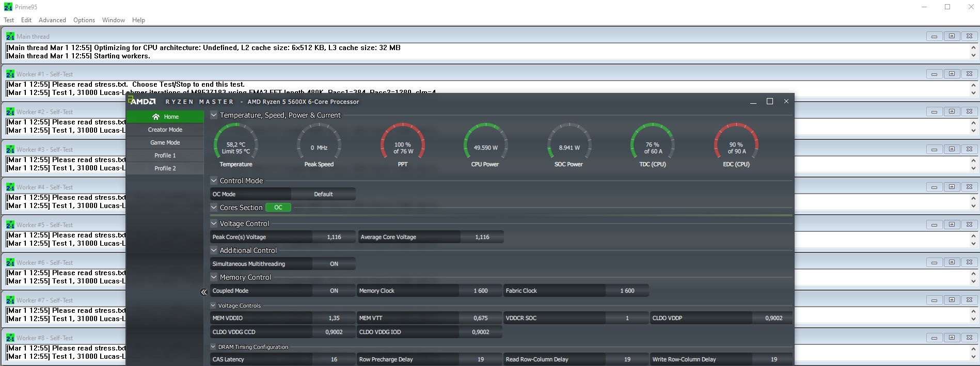Screen dimensions: 980x366
Task: Switch to Creator Mode profile
Action: (165, 130)
